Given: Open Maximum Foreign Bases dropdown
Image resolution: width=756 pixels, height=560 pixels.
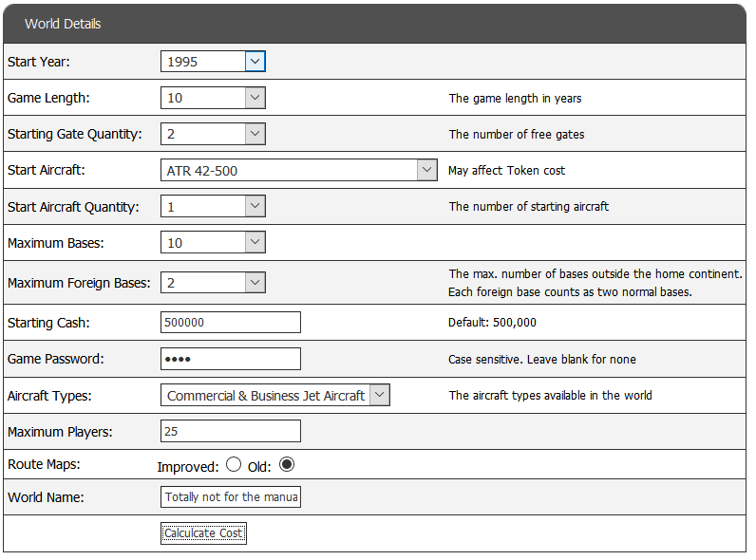Looking at the screenshot, I should click(x=213, y=282).
